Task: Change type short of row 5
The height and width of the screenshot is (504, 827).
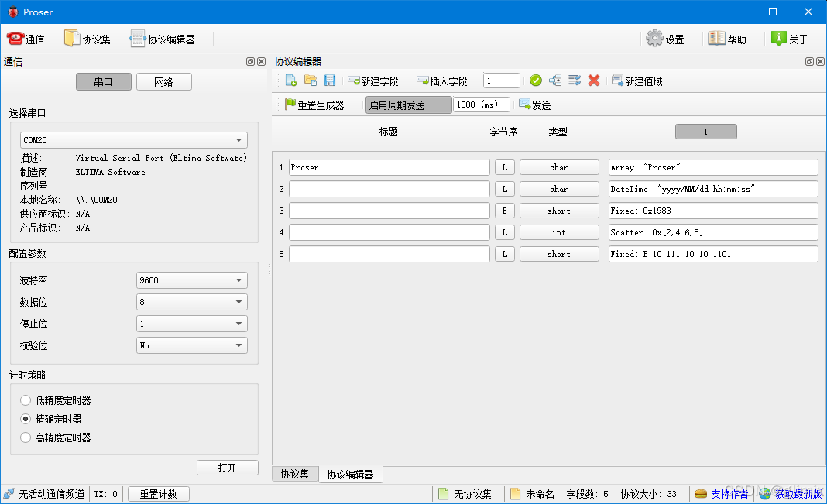Action: [559, 254]
